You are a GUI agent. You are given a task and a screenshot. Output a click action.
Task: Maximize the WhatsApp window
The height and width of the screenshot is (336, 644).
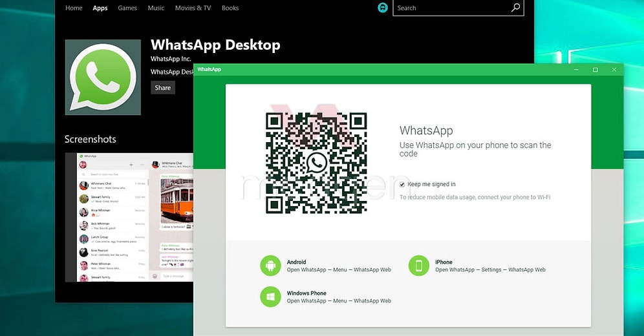click(595, 70)
